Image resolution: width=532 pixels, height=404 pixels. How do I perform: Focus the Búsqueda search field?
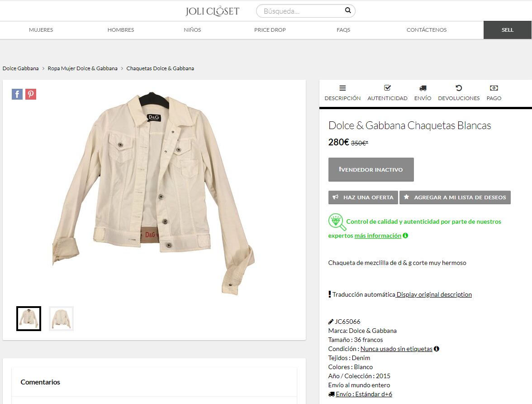point(301,11)
